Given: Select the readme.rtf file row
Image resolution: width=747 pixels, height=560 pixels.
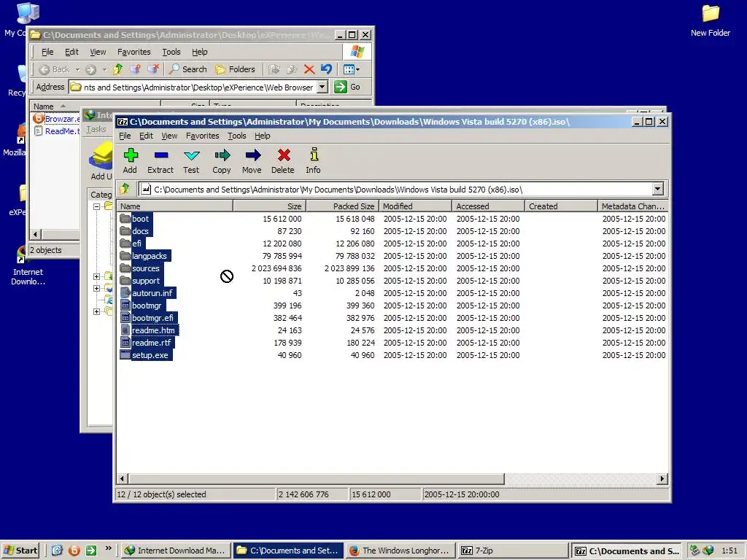Looking at the screenshot, I should coord(392,343).
